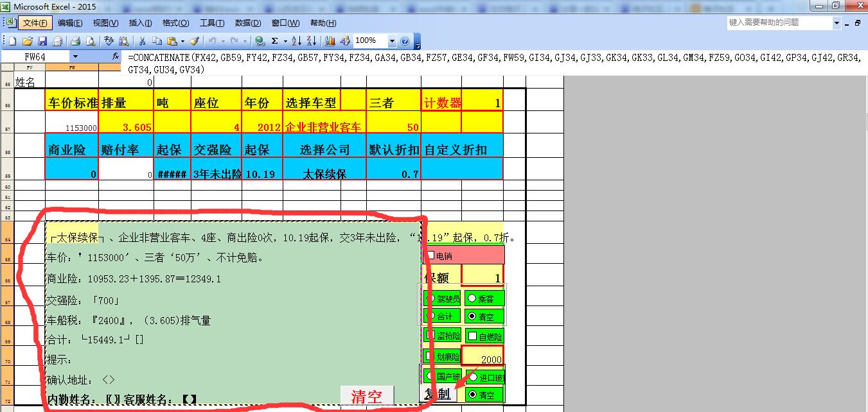The height and width of the screenshot is (412, 868).
Task: Open the 数据(D) menu
Action: point(247,23)
